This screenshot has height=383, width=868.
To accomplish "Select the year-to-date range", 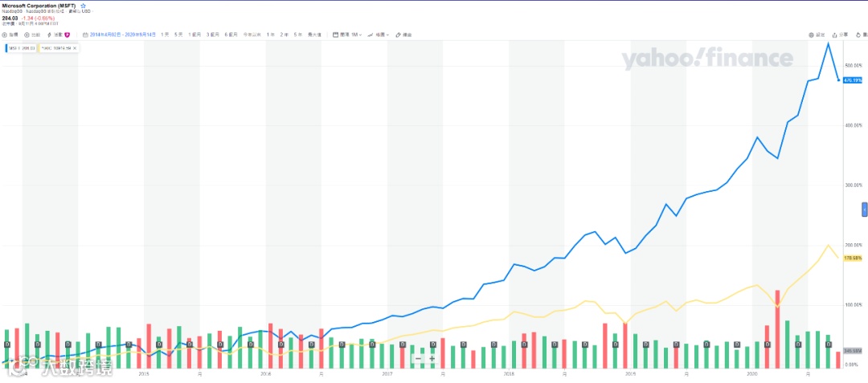I will (252, 35).
